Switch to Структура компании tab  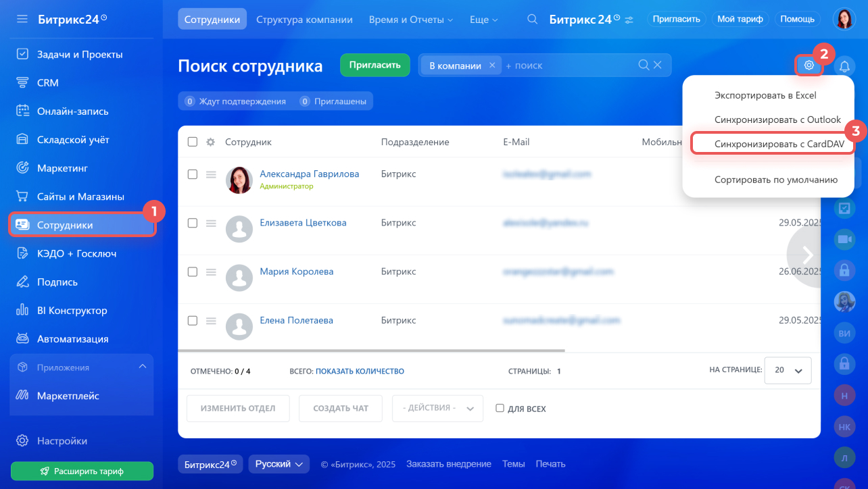304,20
